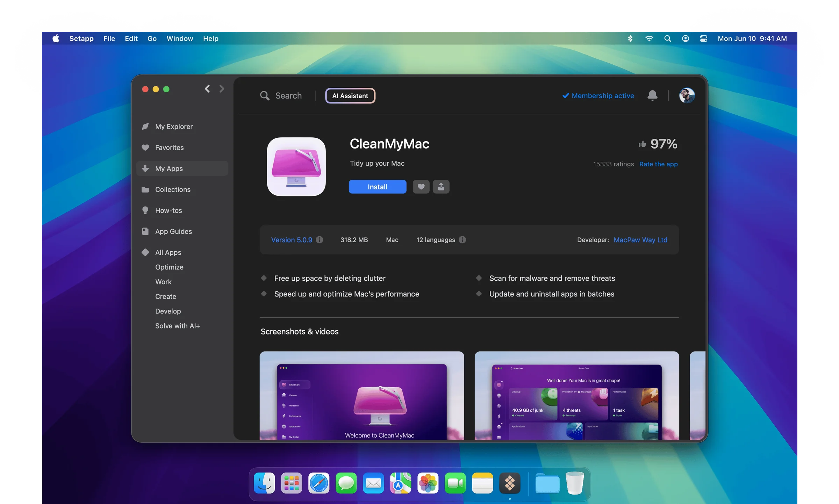Click the info icon beside 12 languages
Screen dimensions: 839x504
click(x=462, y=240)
